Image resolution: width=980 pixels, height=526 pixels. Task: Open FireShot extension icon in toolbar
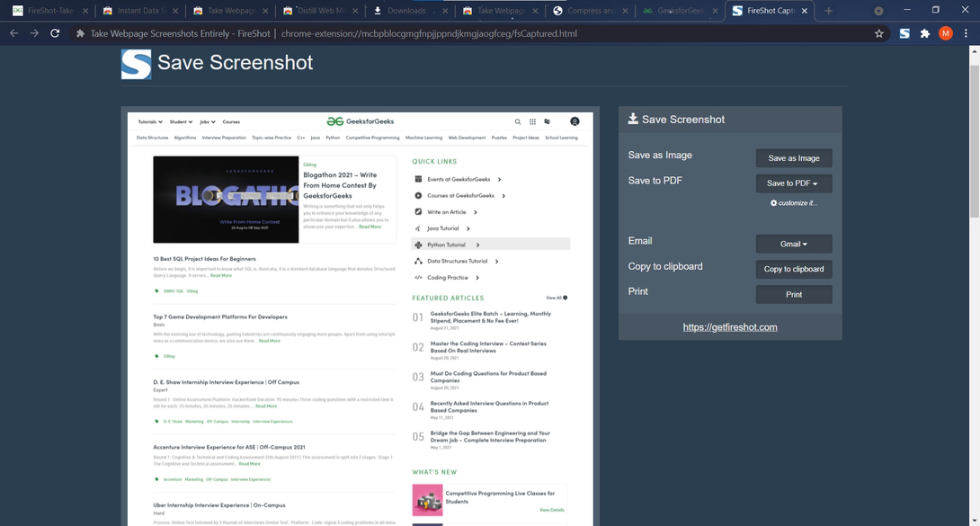coord(904,34)
